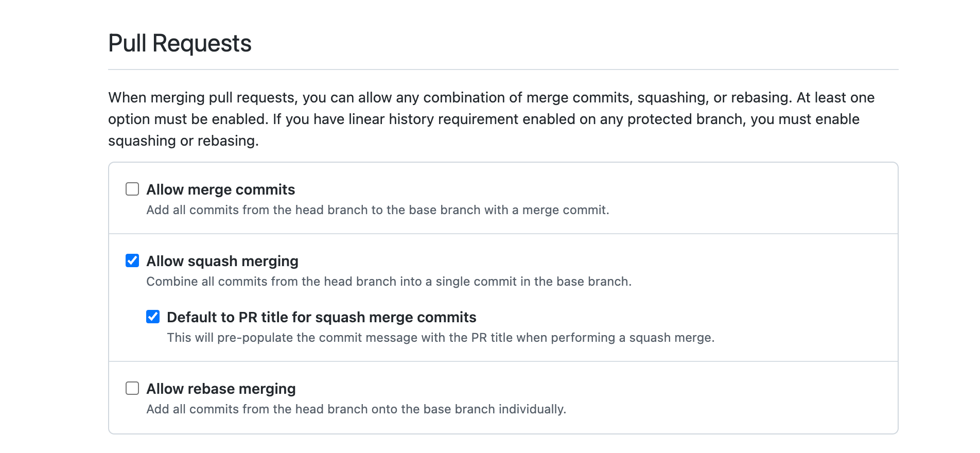The height and width of the screenshot is (453, 980).
Task: Disable the Allow squash merging checkbox
Action: point(132,260)
